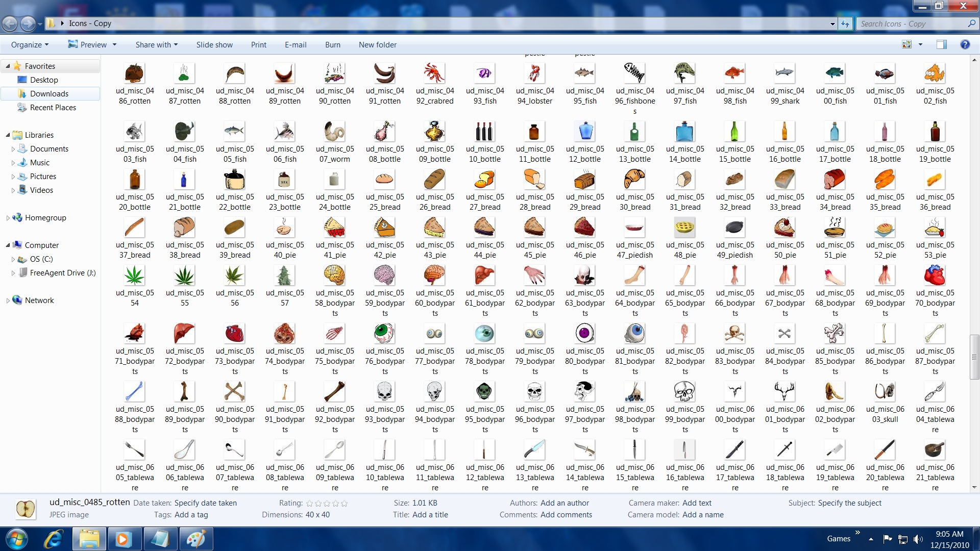Click the help question mark icon

(x=964, y=44)
